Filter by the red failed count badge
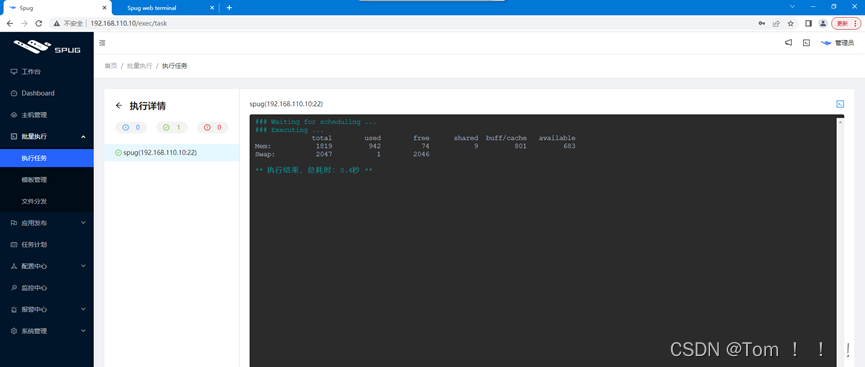The width and height of the screenshot is (865, 367). (x=212, y=127)
